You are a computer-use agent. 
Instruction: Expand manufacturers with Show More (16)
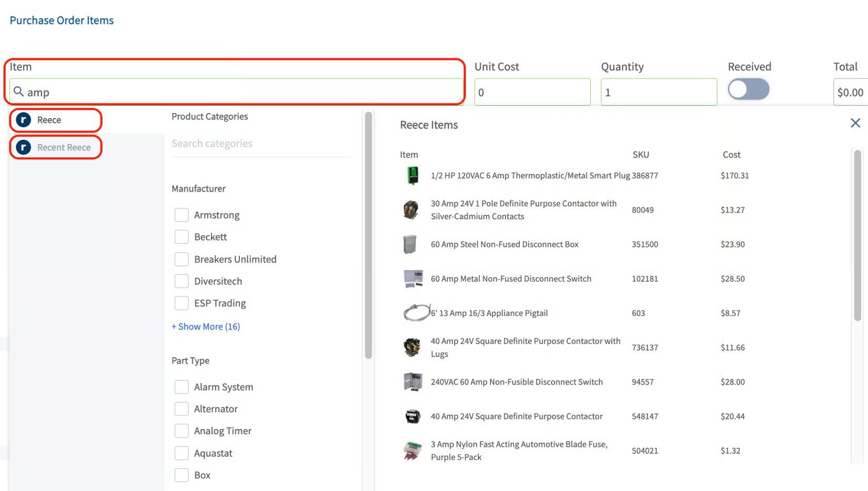[206, 326]
